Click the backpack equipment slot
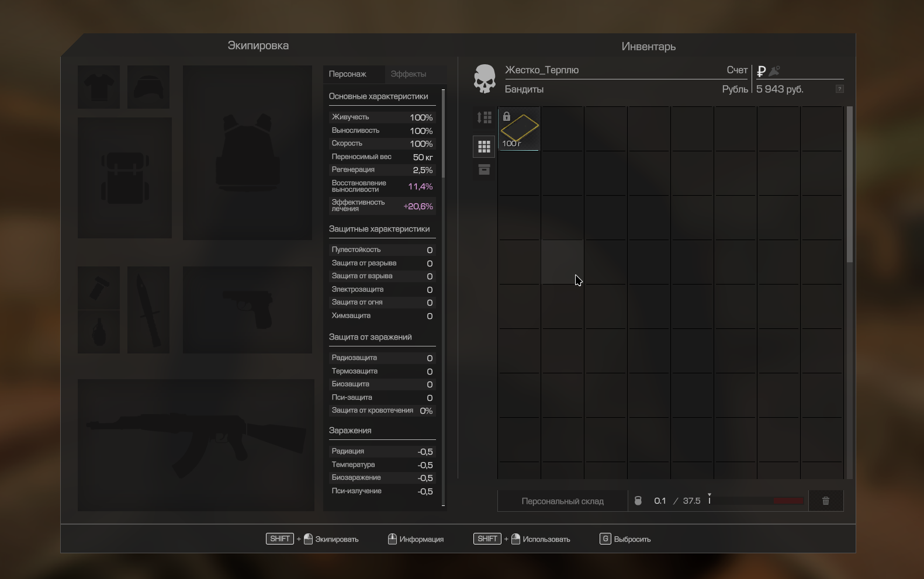Screen dimensions: 924x579 point(124,178)
